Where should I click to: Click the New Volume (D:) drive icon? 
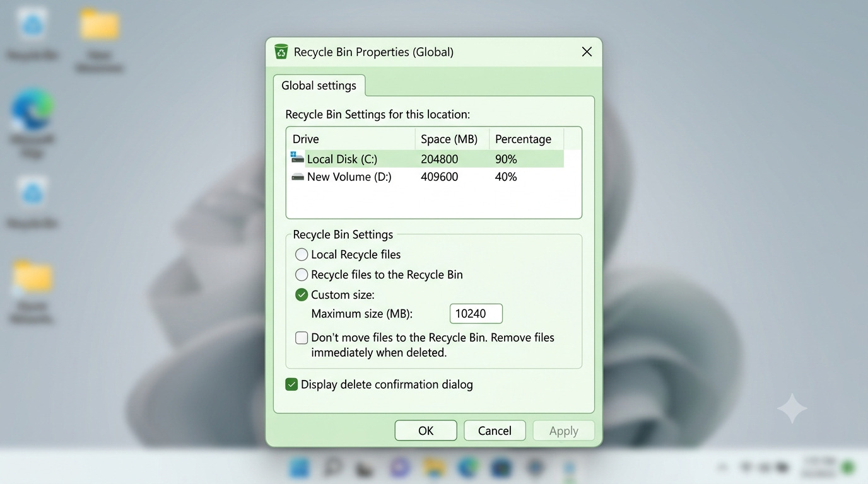(x=298, y=177)
